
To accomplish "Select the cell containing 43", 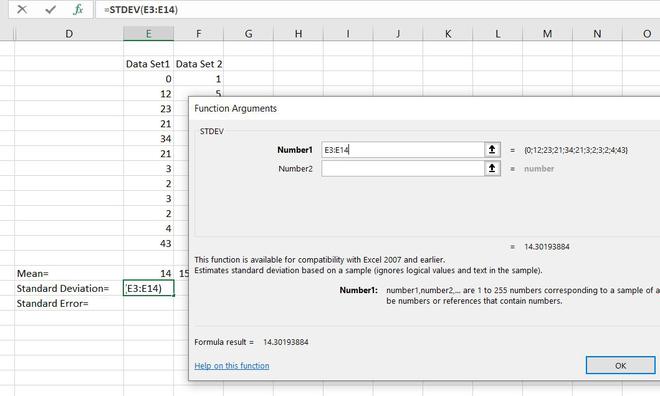I will tap(148, 243).
